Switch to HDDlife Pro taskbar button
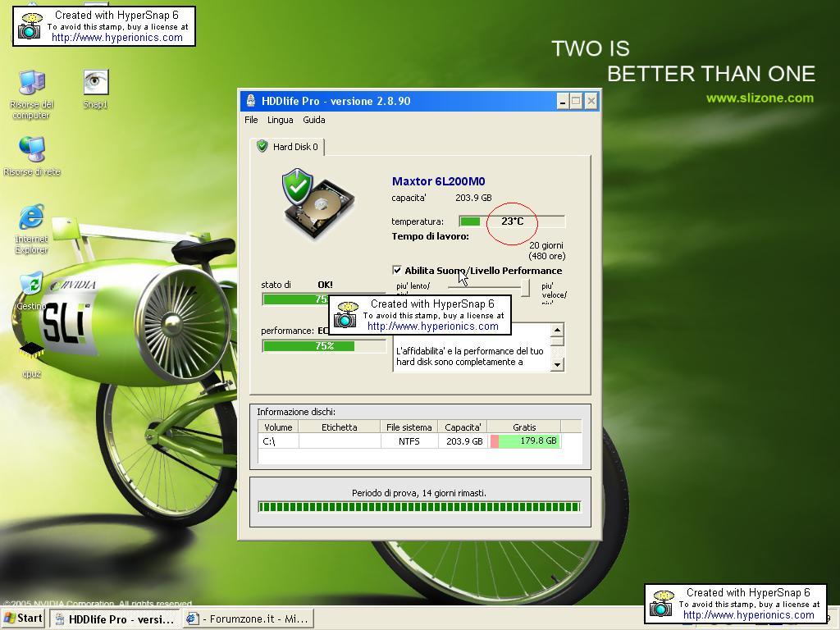 (x=115, y=619)
